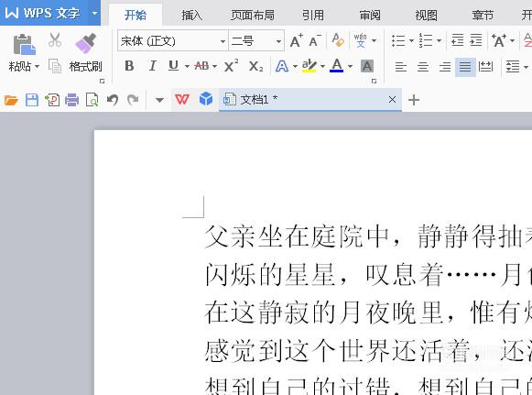The height and width of the screenshot is (395, 532).
Task: Open the bullet list style dropdown
Action: (x=411, y=40)
